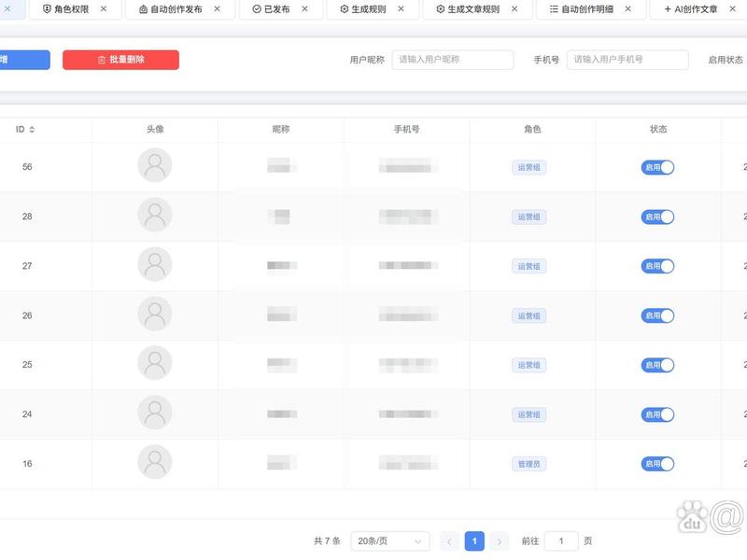Toggle 启用 switch for user ID 27
Image resolution: width=747 pixels, height=560 pixels.
click(657, 266)
